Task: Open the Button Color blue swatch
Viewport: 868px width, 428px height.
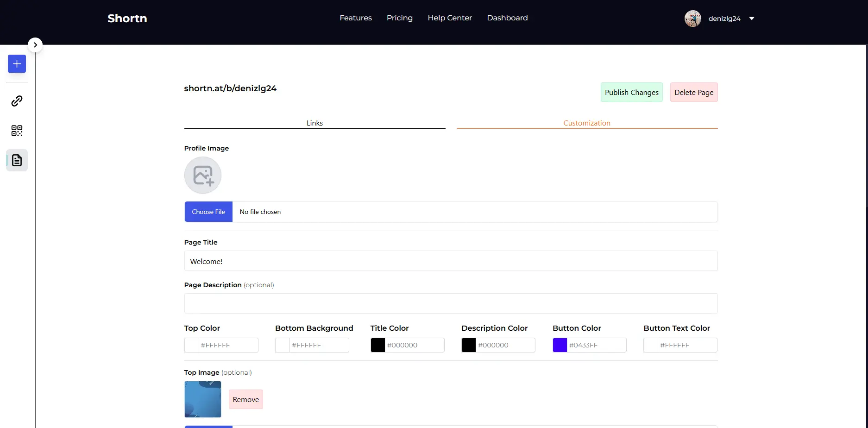Action: pyautogui.click(x=560, y=345)
